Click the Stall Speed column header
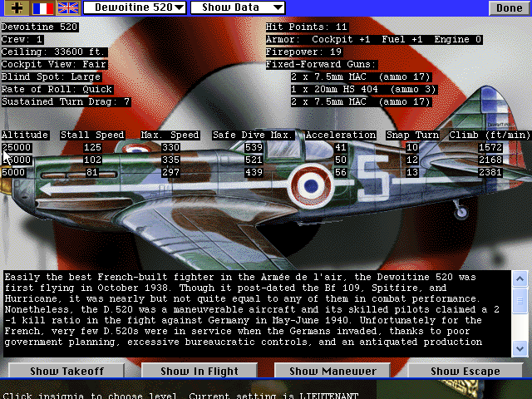532x399 pixels. pyautogui.click(x=92, y=135)
